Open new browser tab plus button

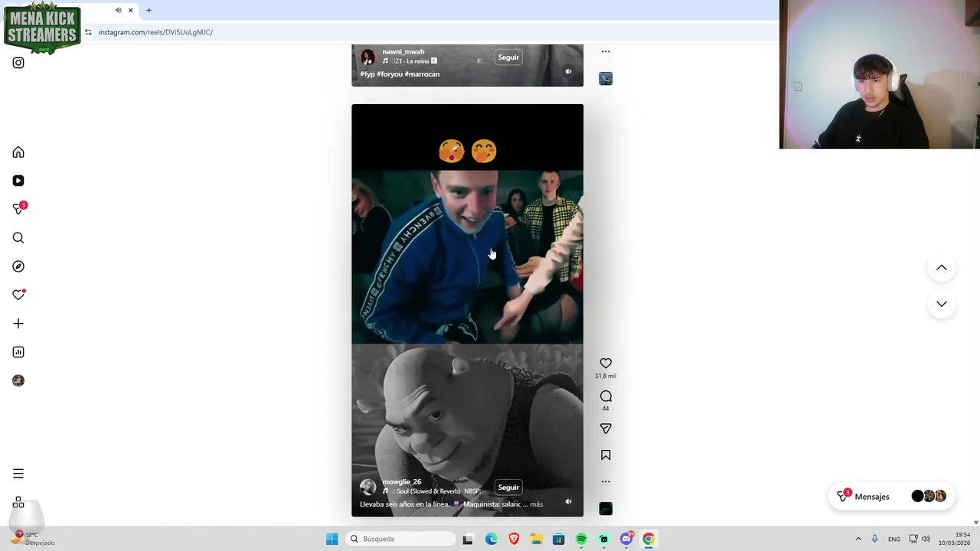click(x=149, y=10)
